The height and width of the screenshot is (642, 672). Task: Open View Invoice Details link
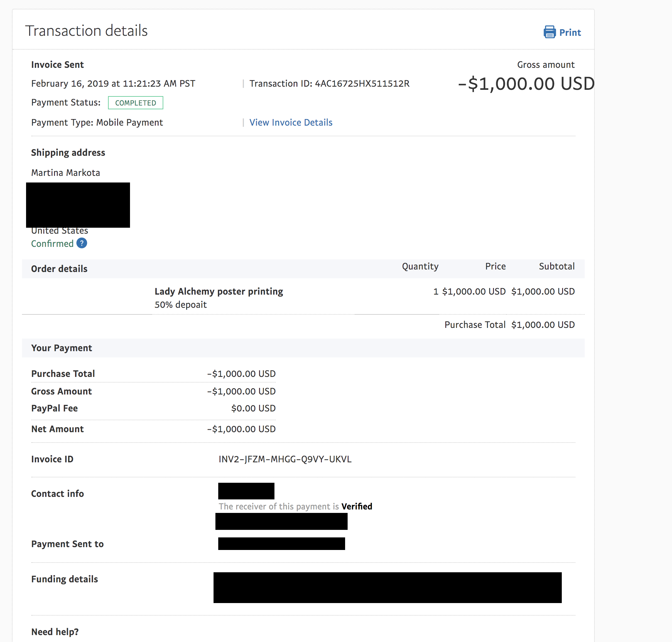pos(291,122)
